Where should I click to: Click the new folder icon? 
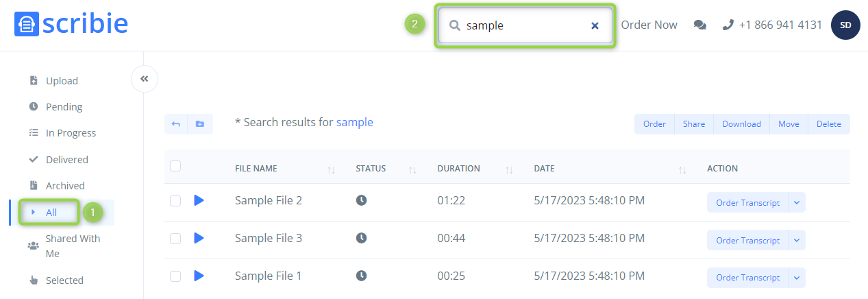[200, 124]
